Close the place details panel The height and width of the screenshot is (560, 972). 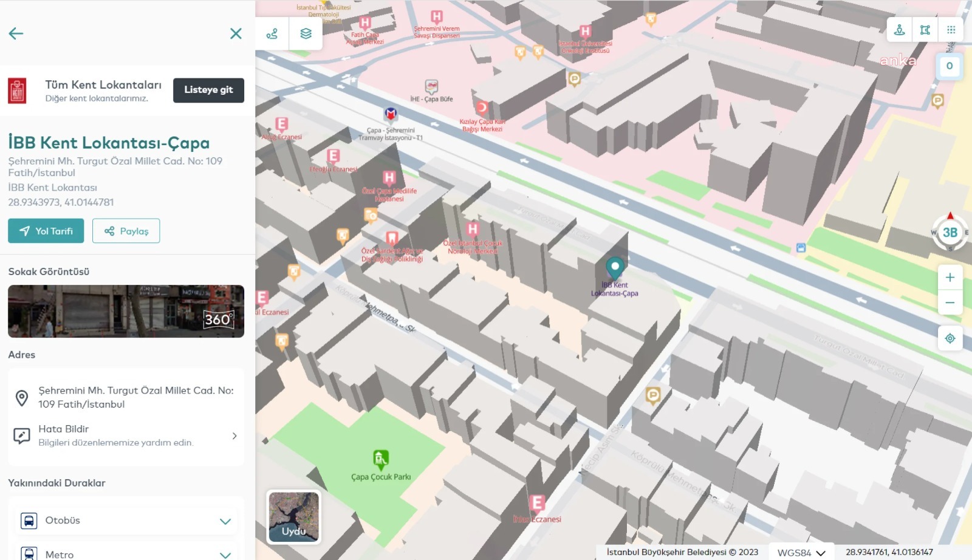(236, 34)
